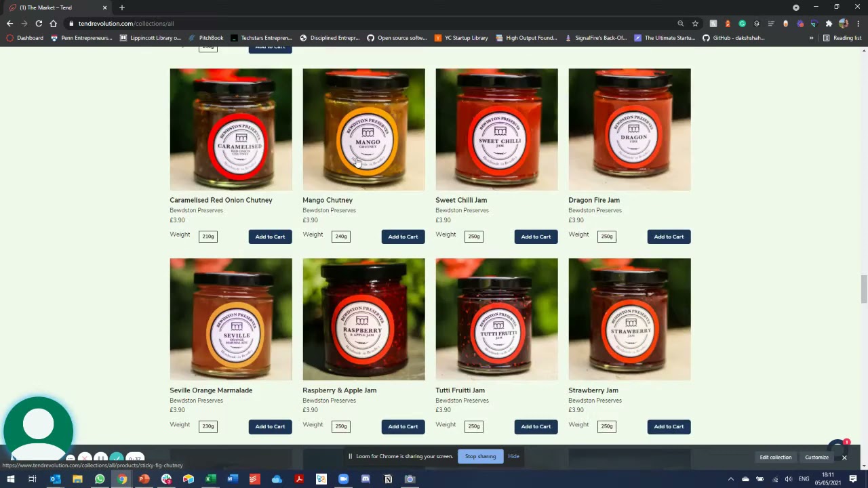Bookmark this page with the star icon

click(695, 23)
